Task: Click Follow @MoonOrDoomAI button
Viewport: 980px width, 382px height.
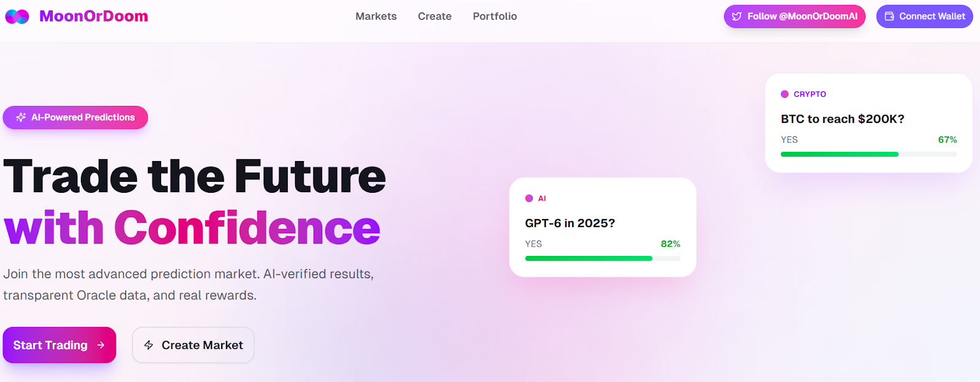Action: coord(794,17)
